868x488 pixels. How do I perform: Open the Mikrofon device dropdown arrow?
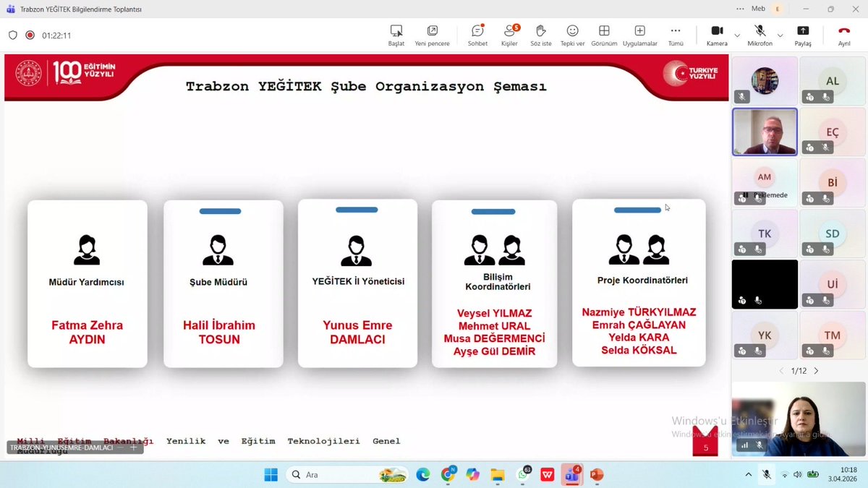pyautogui.click(x=780, y=35)
